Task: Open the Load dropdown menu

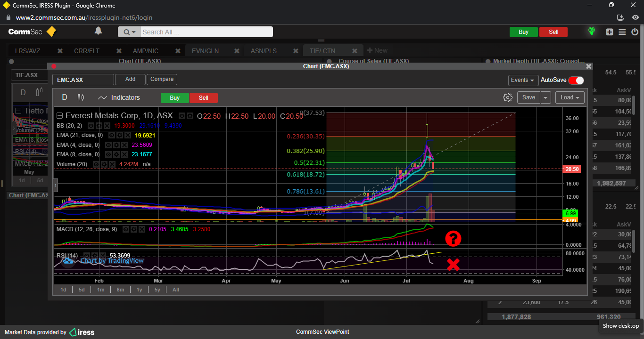Action: [x=570, y=97]
